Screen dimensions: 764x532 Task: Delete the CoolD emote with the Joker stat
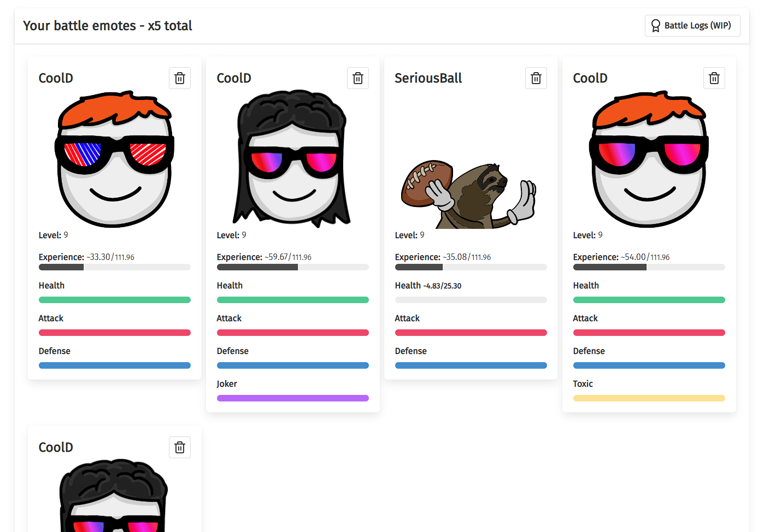click(x=358, y=78)
